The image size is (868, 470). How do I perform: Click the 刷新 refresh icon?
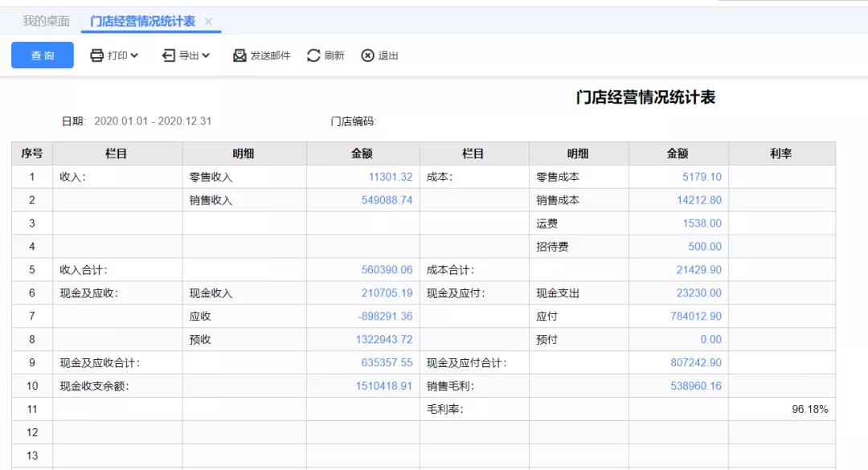pyautogui.click(x=314, y=55)
